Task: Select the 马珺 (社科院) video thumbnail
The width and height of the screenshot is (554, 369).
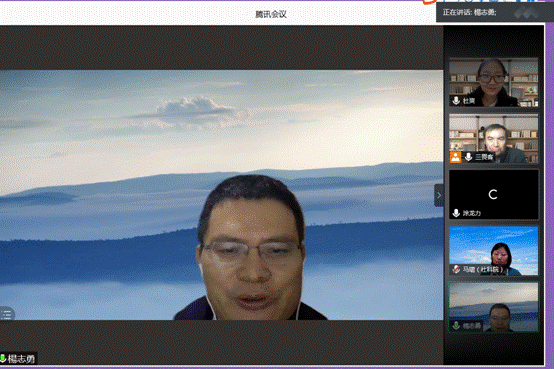Action: click(x=494, y=251)
